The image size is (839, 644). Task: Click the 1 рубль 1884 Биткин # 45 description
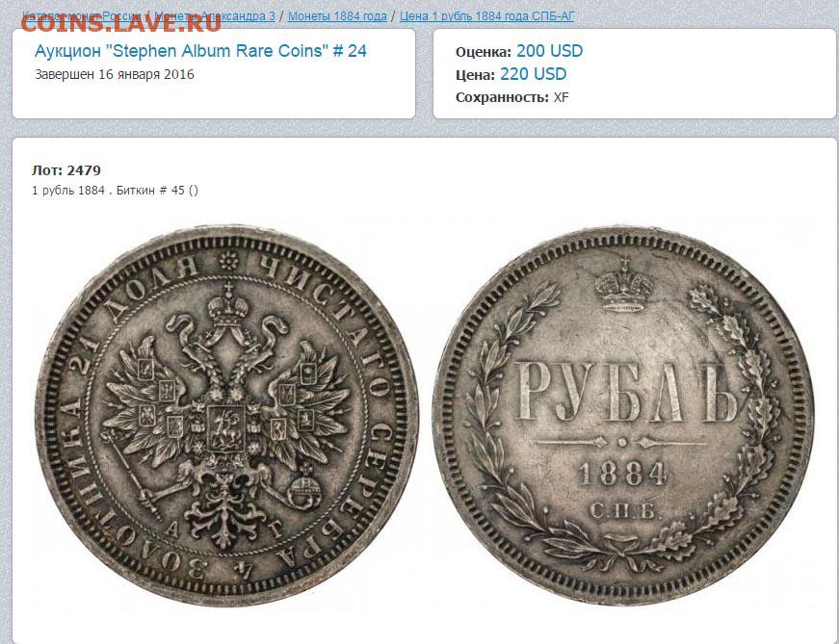click(115, 191)
